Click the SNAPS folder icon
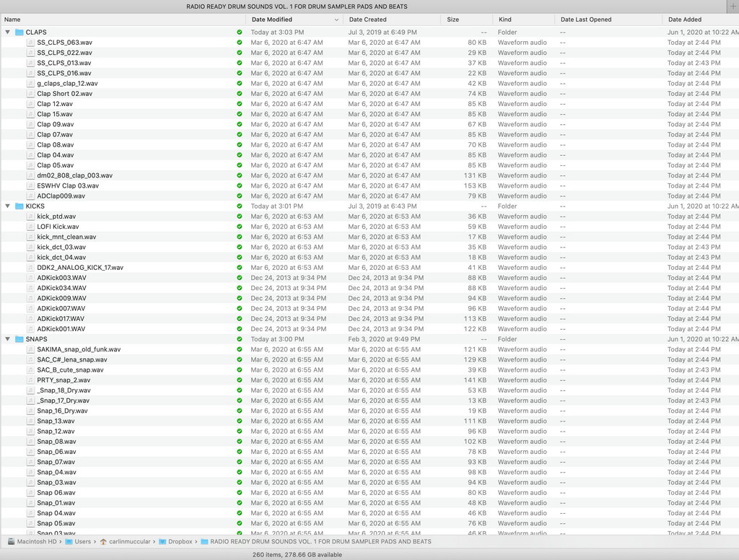Screen dimensions: 739x560 tap(19, 339)
